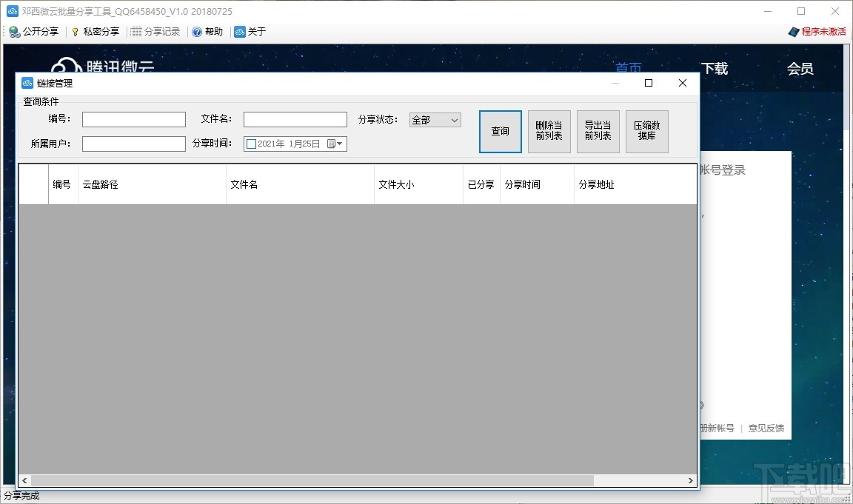
Task: Click the 压缩数据库 button
Action: 646,131
